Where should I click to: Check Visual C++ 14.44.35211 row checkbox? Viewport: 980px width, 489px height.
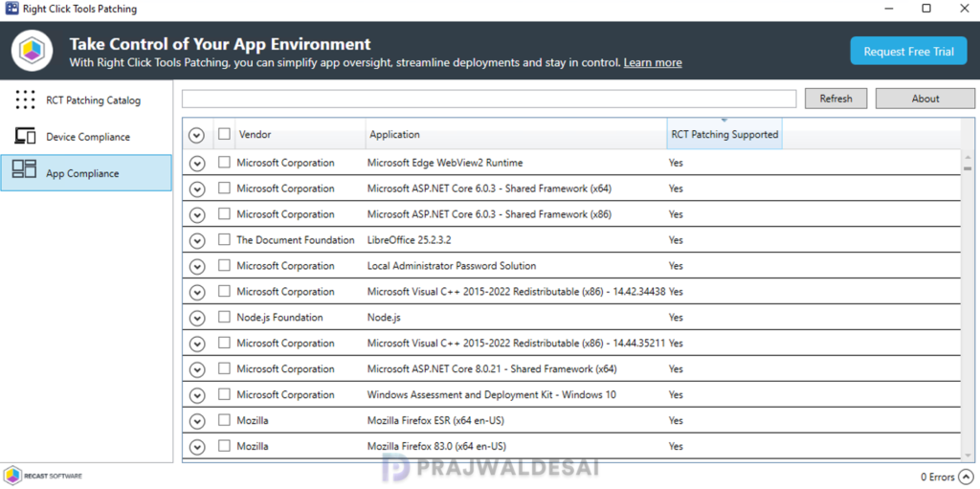tap(224, 343)
